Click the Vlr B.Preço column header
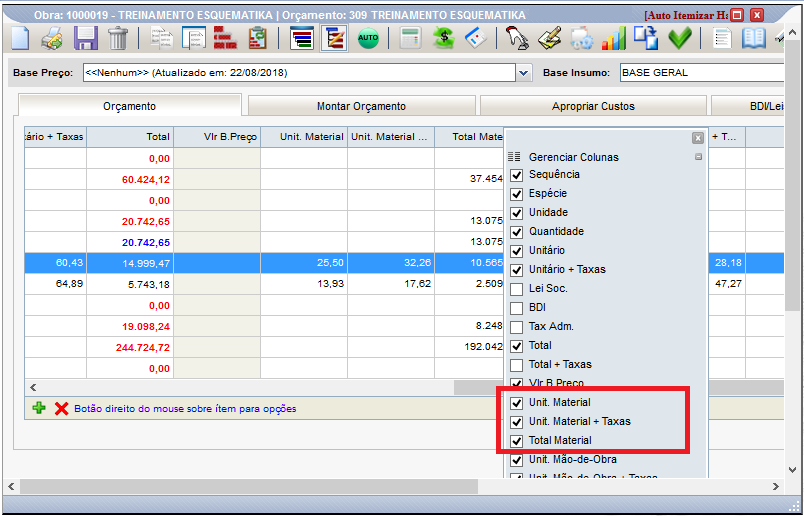 (x=217, y=137)
